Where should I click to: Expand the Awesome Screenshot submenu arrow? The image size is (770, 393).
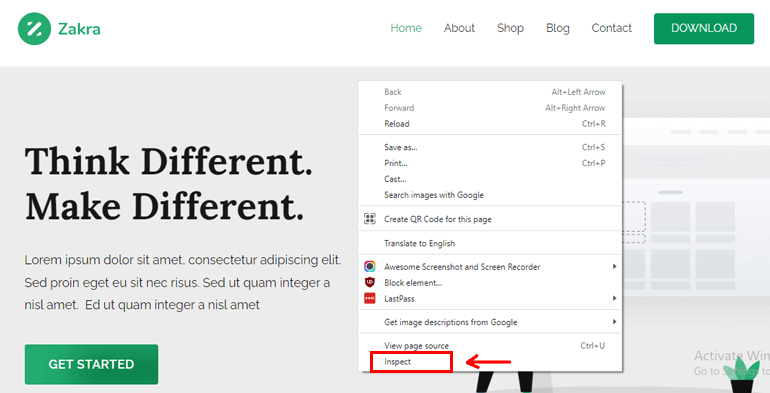614,266
